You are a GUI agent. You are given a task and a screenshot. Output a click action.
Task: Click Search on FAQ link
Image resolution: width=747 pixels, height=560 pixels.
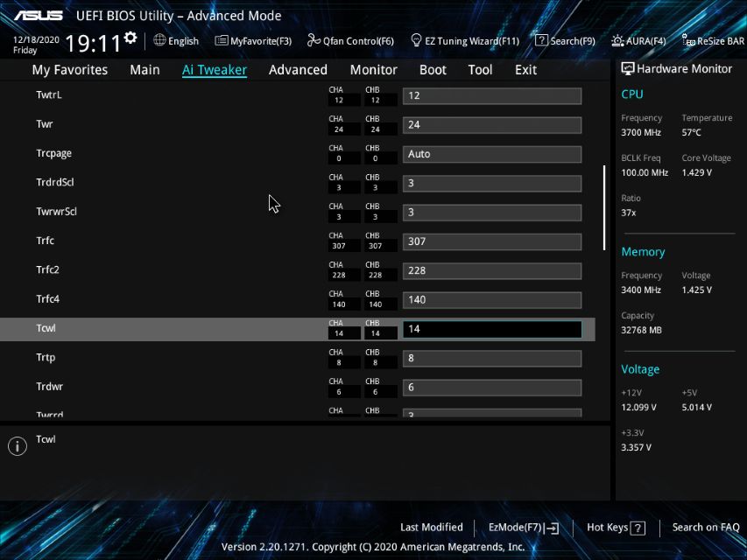pyautogui.click(x=706, y=527)
